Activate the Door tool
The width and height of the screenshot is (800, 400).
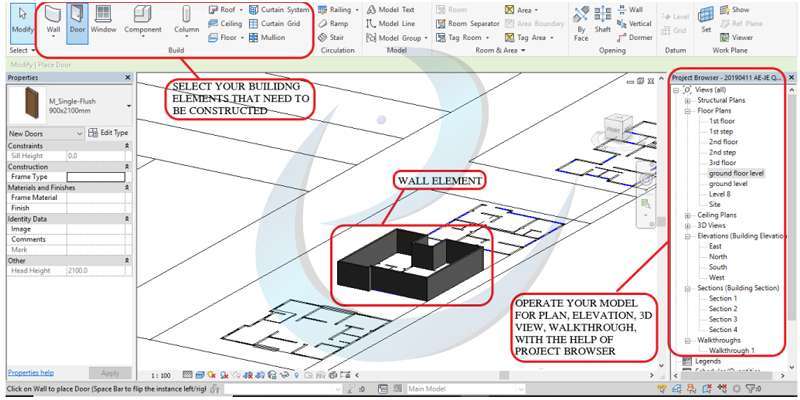pos(77,23)
